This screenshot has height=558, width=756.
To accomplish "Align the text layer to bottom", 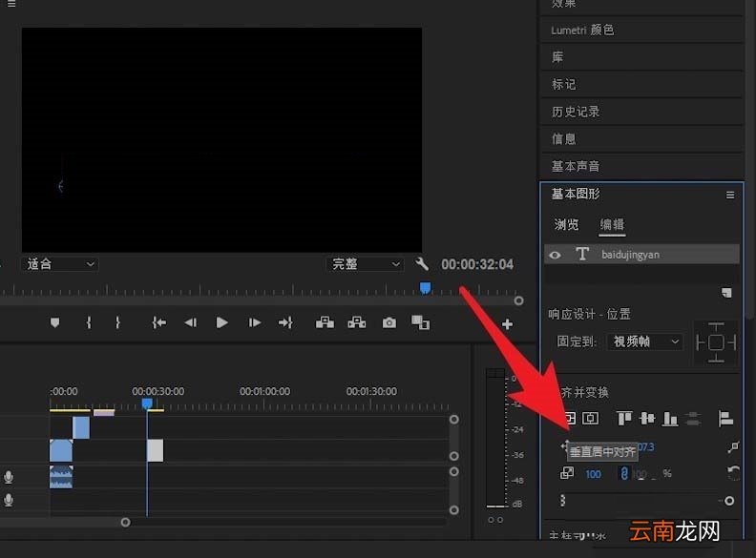I will point(670,418).
